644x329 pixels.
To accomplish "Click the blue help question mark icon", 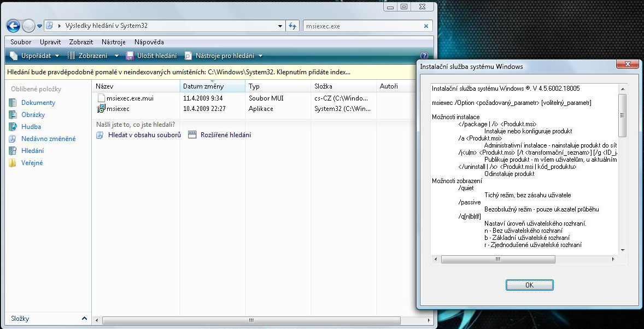I will point(425,55).
